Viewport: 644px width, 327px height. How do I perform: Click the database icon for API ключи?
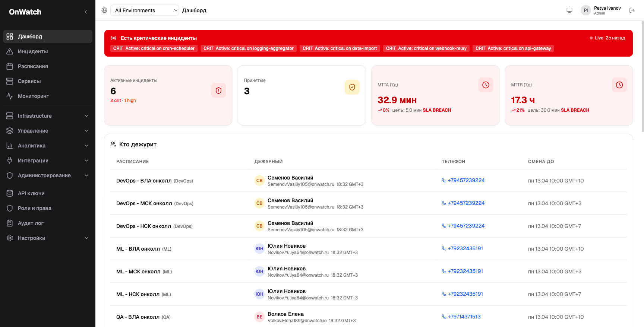(10, 193)
